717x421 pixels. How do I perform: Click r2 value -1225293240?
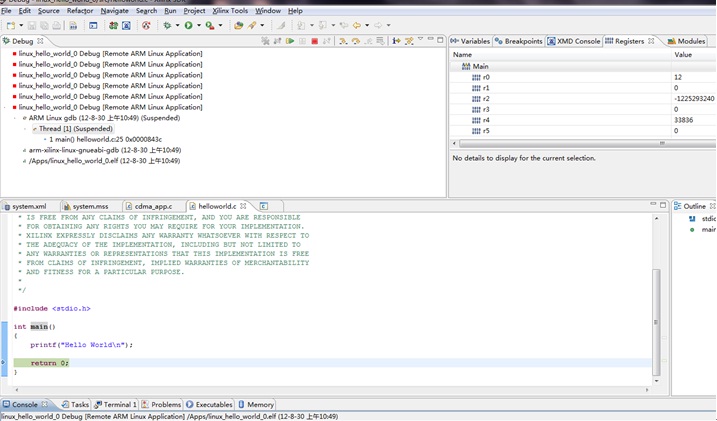point(694,99)
